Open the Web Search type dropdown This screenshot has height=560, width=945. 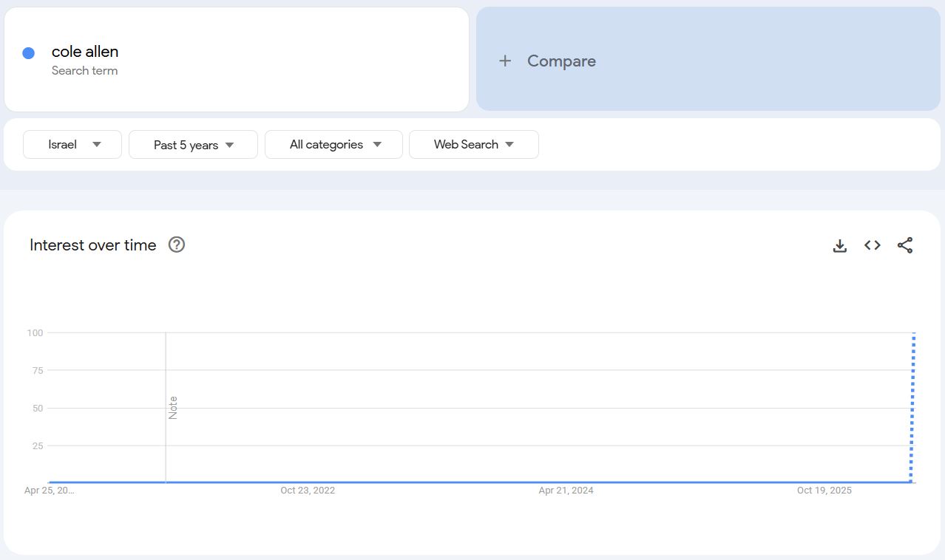474,144
